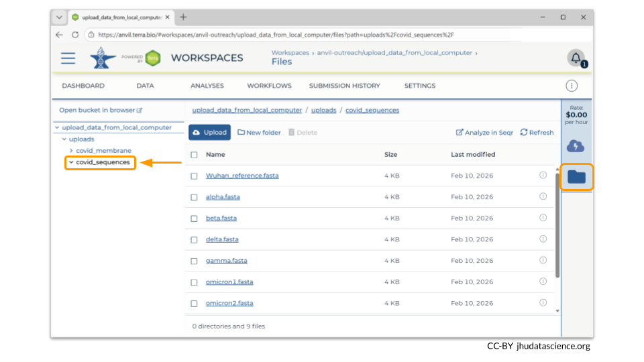Switch to the DATA tab
This screenshot has height=362, width=644.
(145, 86)
